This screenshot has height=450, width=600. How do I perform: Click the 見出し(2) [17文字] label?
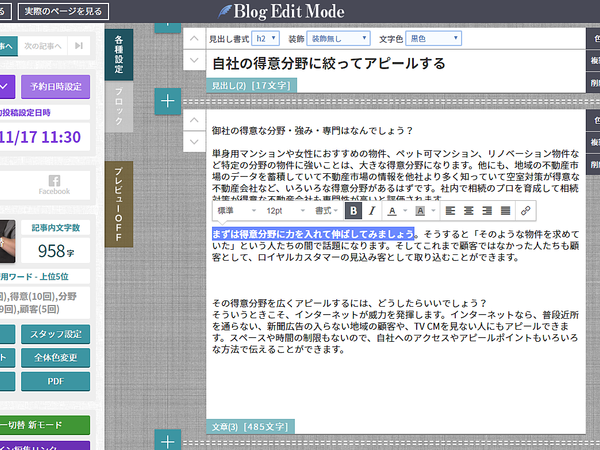pos(251,86)
